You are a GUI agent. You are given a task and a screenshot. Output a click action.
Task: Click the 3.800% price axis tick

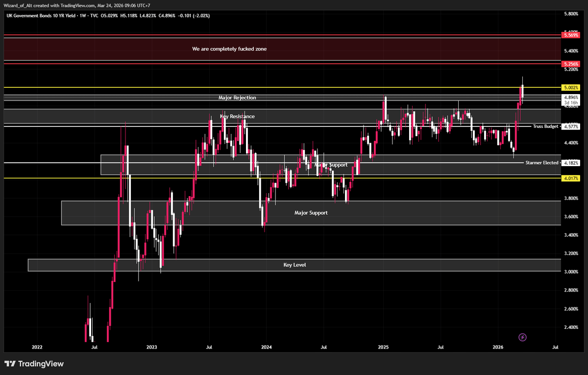click(571, 199)
